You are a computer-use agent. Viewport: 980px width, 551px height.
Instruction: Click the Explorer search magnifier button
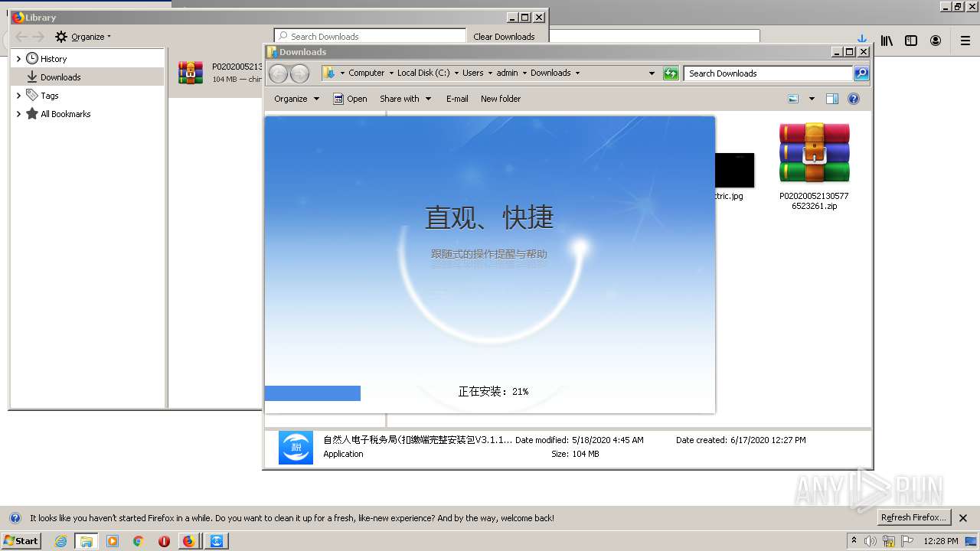(861, 73)
